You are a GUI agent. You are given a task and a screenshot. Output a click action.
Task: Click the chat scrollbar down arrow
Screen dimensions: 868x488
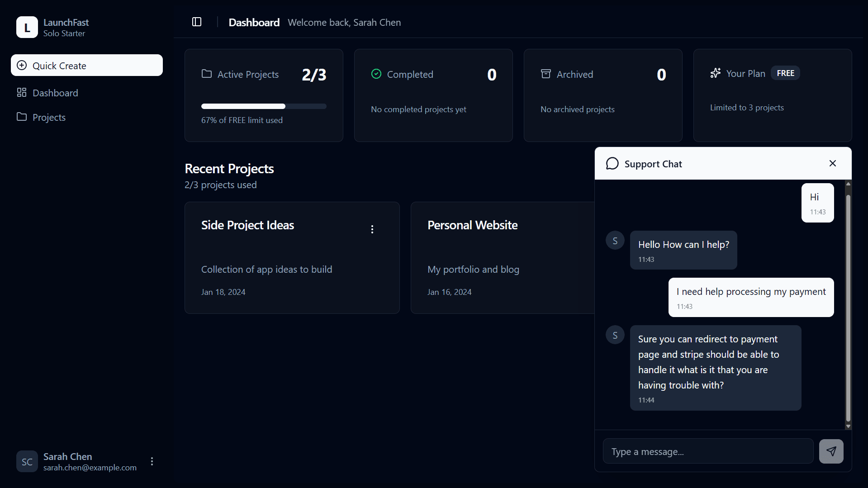point(848,426)
